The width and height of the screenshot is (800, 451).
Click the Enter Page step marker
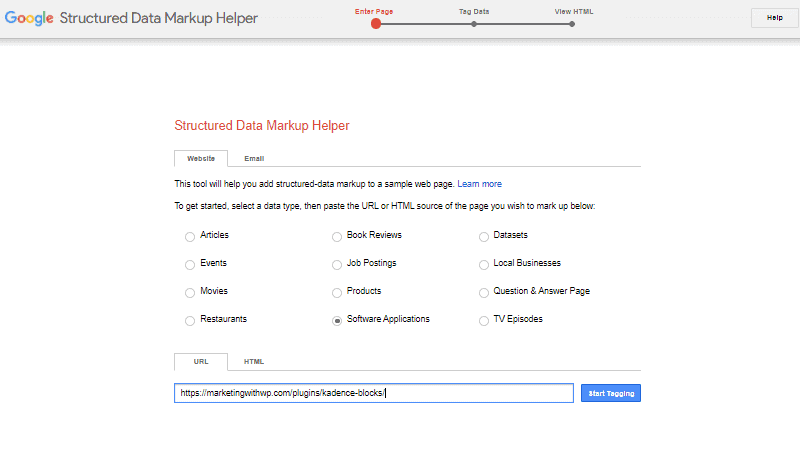click(x=376, y=23)
